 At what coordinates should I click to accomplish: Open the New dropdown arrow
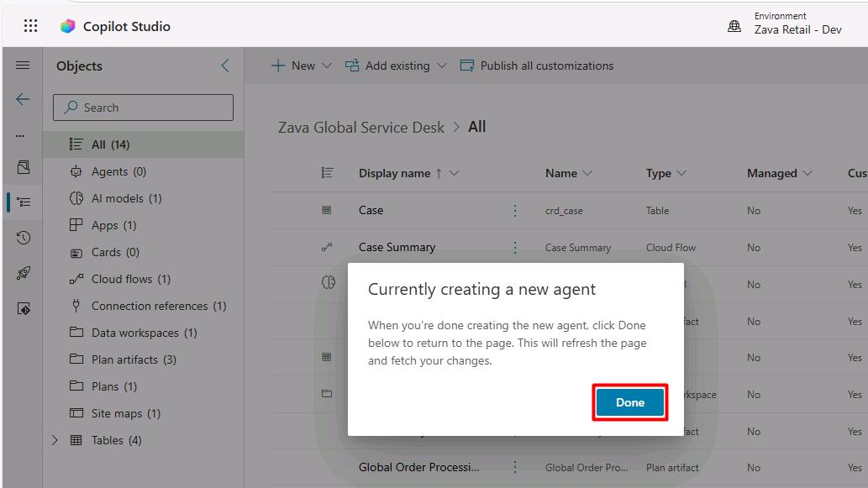pos(327,66)
